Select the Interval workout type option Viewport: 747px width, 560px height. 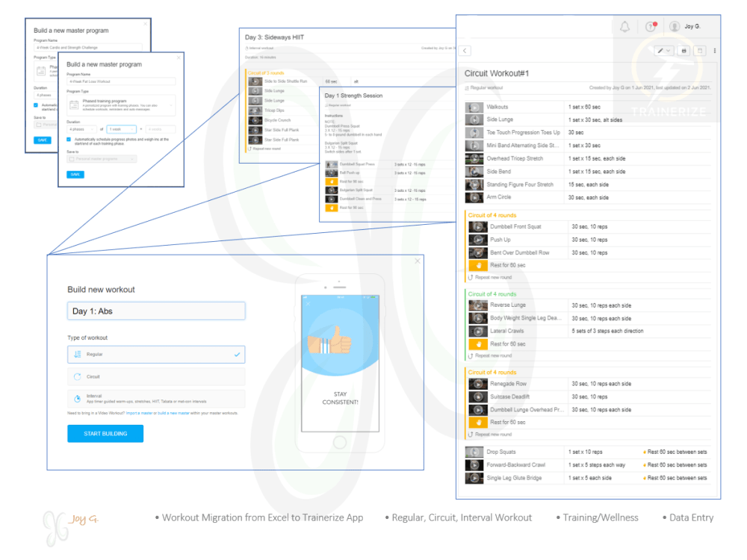[x=156, y=399]
